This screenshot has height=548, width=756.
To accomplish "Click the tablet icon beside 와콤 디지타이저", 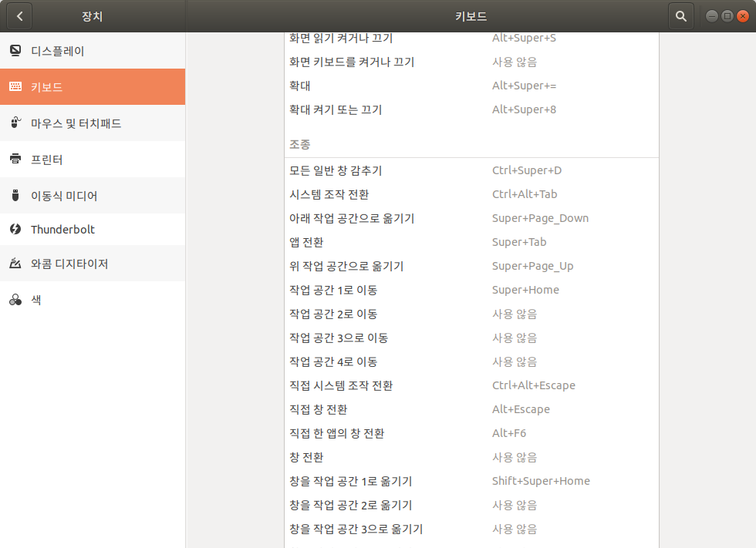I will tap(15, 264).
